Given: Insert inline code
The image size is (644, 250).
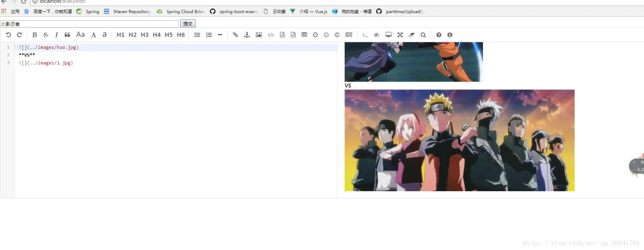Looking at the screenshot, I should (x=271, y=35).
